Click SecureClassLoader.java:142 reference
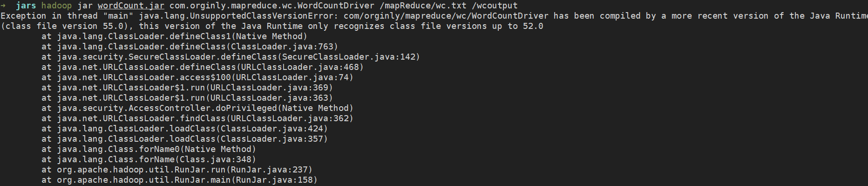This screenshot has width=868, height=186. [349, 57]
